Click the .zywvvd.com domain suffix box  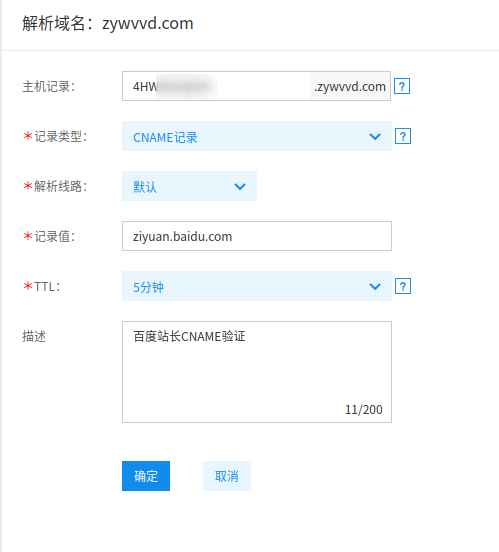(x=350, y=86)
